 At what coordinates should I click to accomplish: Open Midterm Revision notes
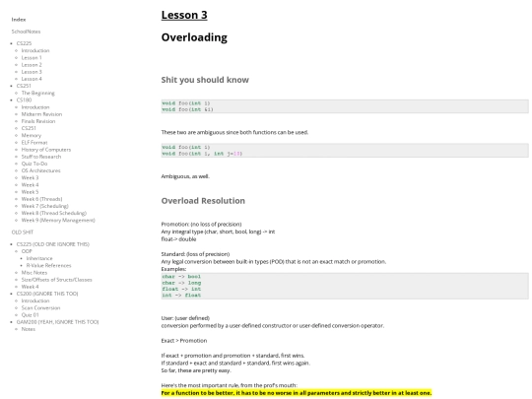point(41,114)
